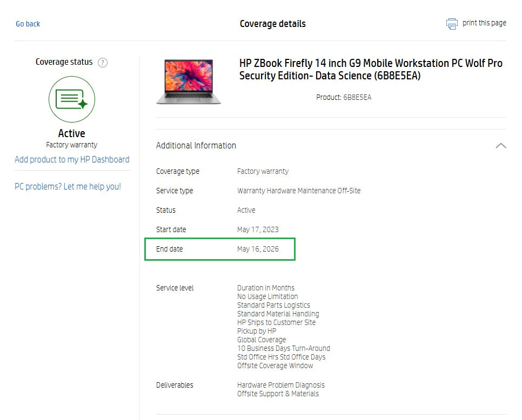Click the Global Coverage service level entry
This screenshot has width=522, height=420.
262,340
